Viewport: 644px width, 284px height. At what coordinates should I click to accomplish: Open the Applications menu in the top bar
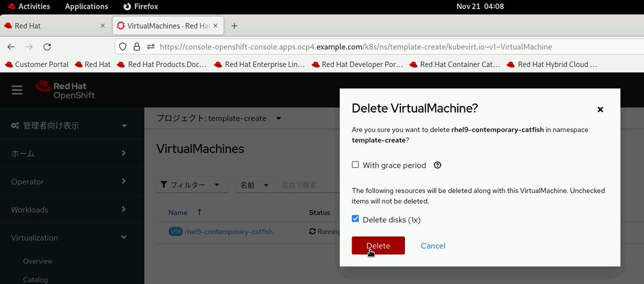tap(86, 6)
